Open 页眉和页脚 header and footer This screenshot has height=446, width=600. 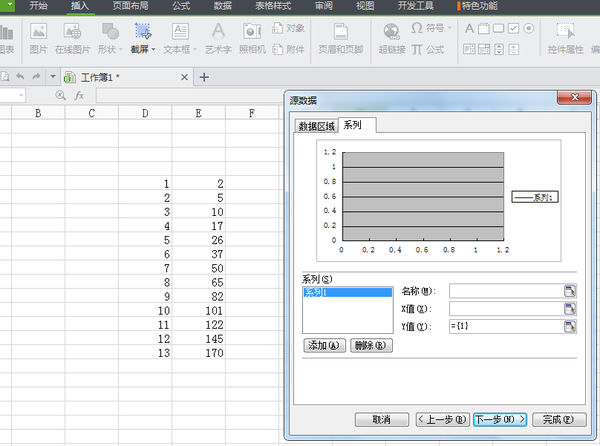click(x=340, y=37)
